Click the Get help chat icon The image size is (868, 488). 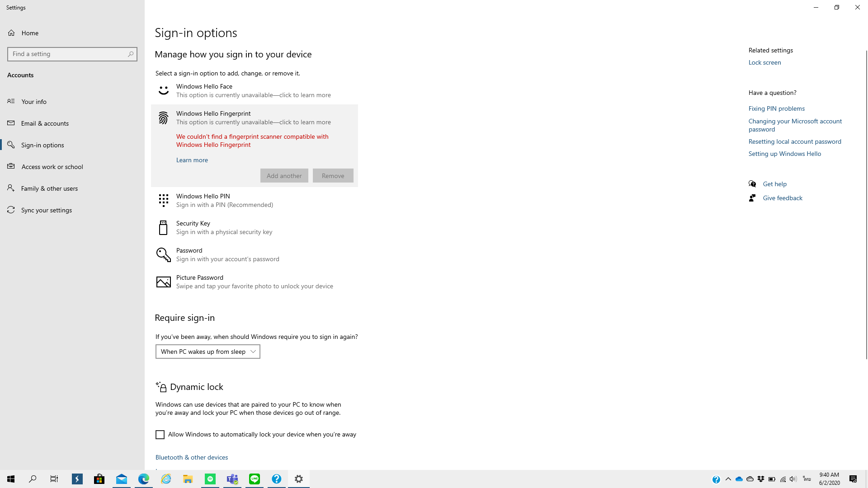(x=752, y=184)
